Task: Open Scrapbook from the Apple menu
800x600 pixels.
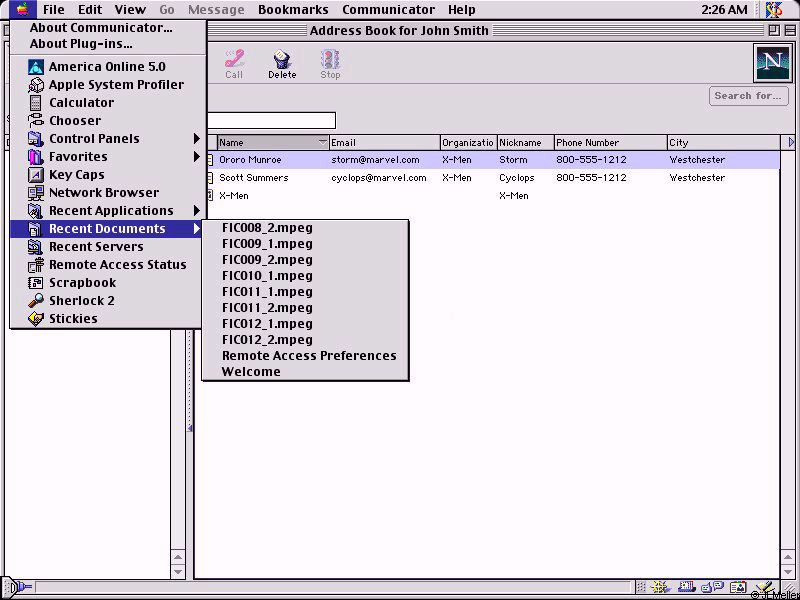Action: click(82, 283)
